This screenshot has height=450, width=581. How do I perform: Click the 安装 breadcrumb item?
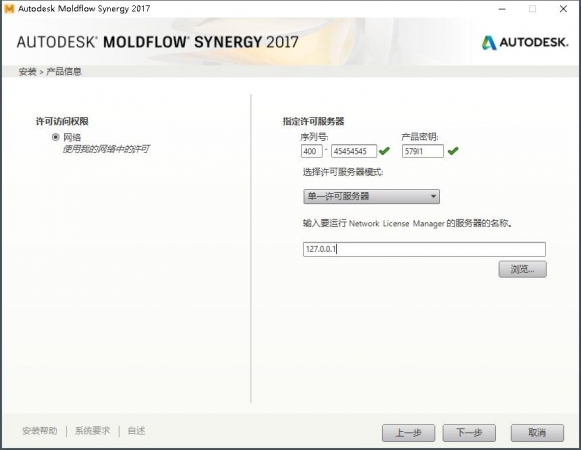click(x=27, y=72)
